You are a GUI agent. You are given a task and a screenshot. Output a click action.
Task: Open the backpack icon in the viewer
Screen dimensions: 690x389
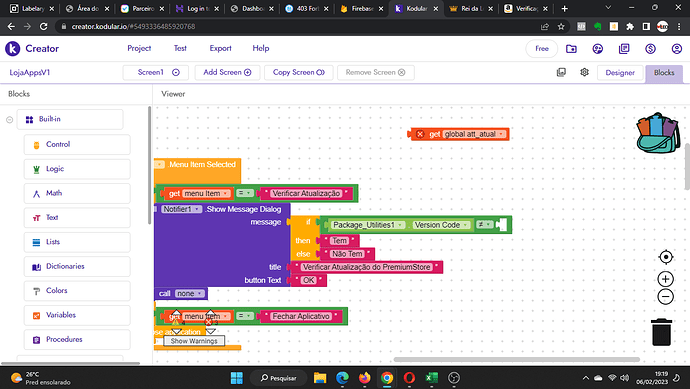coord(658,133)
